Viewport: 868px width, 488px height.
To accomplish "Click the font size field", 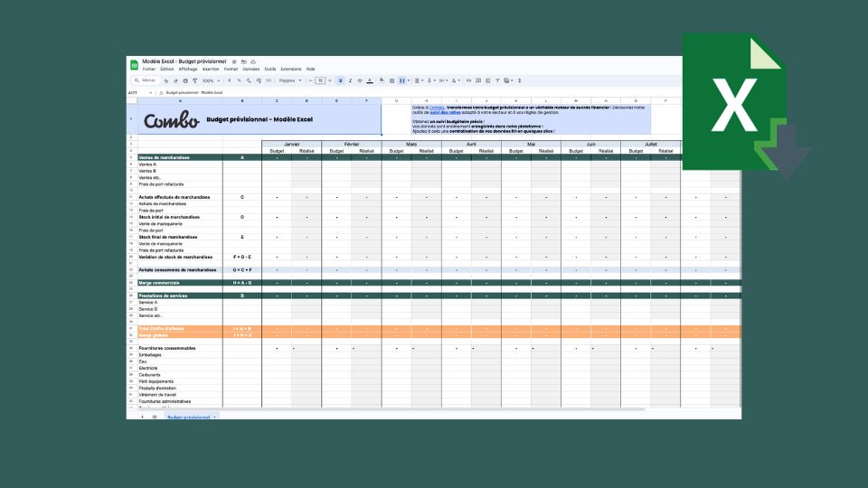I will point(320,80).
